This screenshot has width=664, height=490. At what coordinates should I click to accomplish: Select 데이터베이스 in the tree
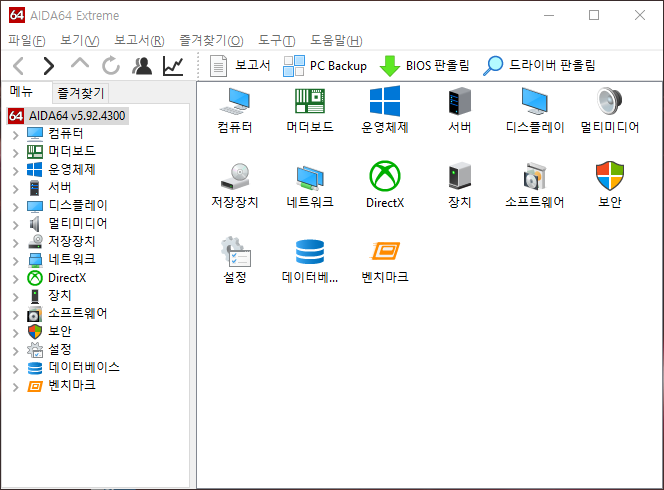click(x=84, y=367)
